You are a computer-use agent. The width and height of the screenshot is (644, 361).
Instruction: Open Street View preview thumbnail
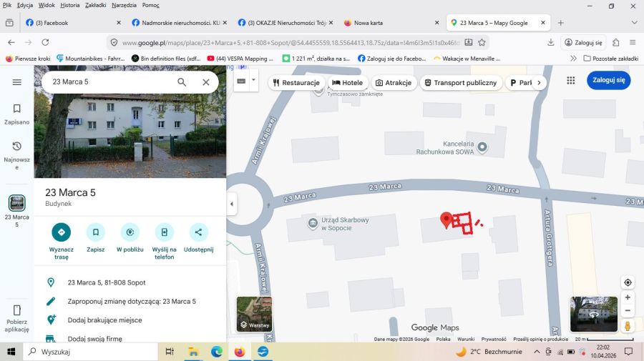594,315
